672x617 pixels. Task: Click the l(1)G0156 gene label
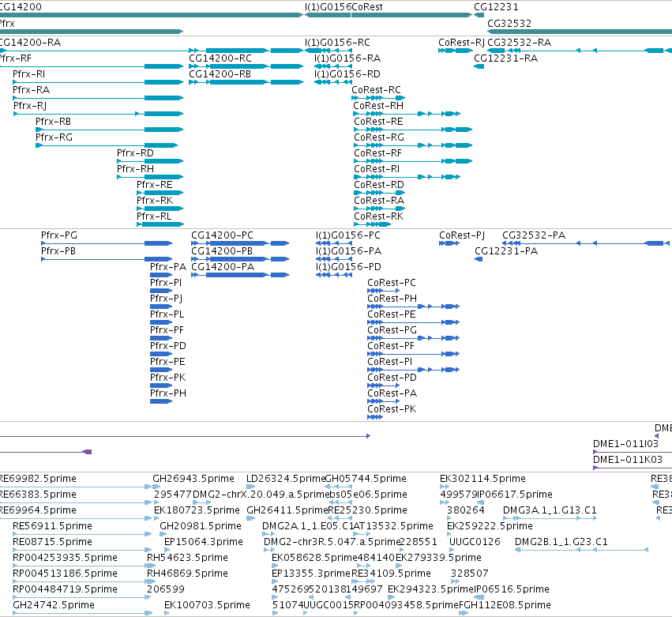328,7
